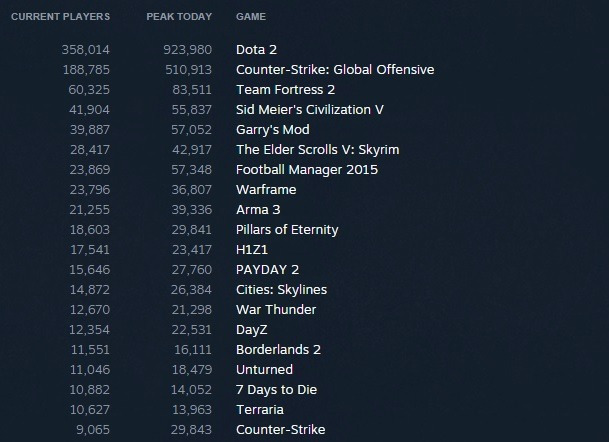Open Sid Meier's Civilization V entry
The width and height of the screenshot is (609, 442).
click(x=310, y=110)
